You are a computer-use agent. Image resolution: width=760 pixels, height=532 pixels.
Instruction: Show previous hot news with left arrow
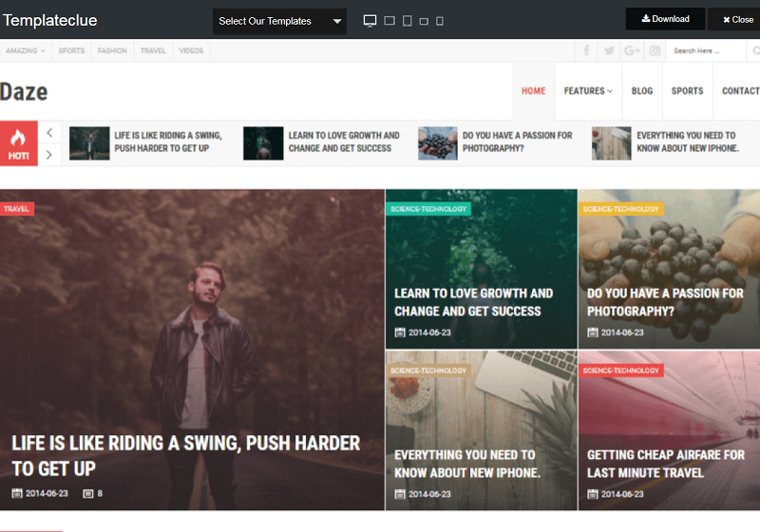pyautogui.click(x=49, y=132)
